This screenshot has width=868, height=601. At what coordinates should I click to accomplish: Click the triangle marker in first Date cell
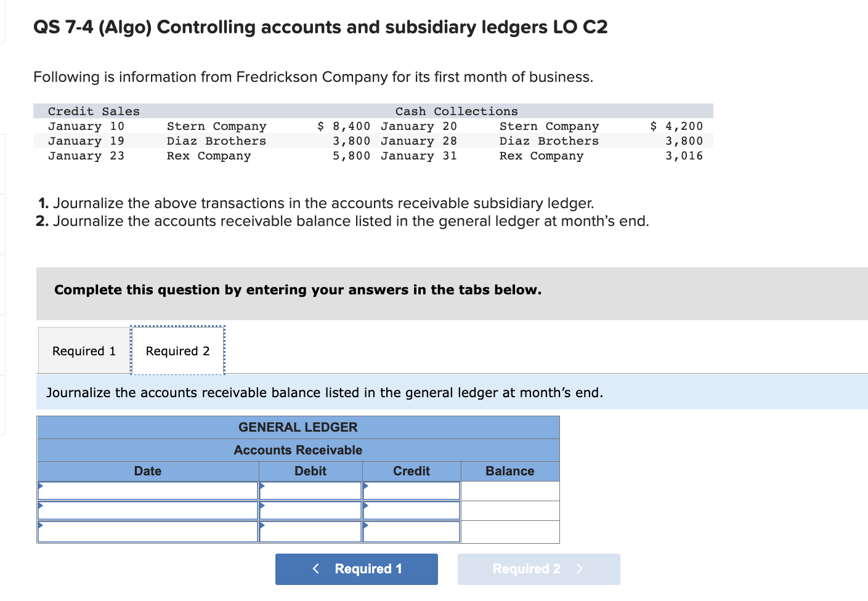tap(40, 486)
